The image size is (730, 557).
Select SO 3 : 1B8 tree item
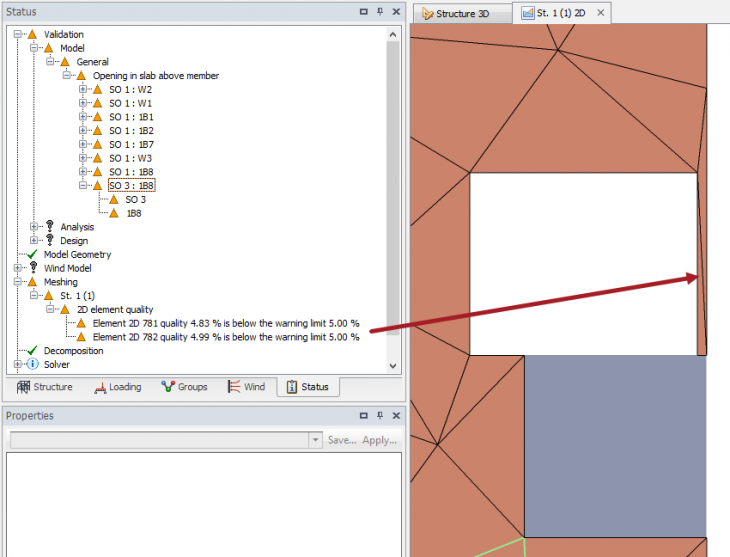[x=132, y=185]
